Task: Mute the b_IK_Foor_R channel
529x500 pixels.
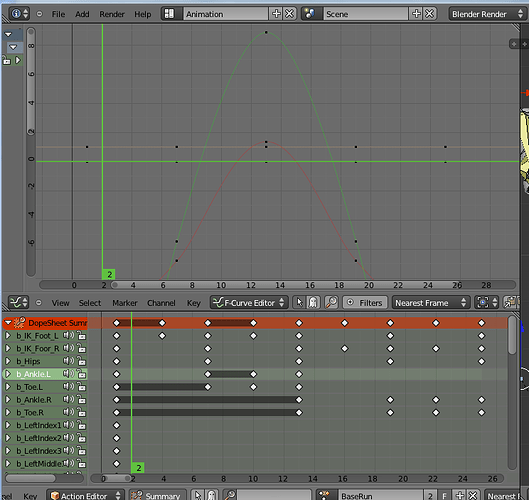Action: tap(68, 348)
